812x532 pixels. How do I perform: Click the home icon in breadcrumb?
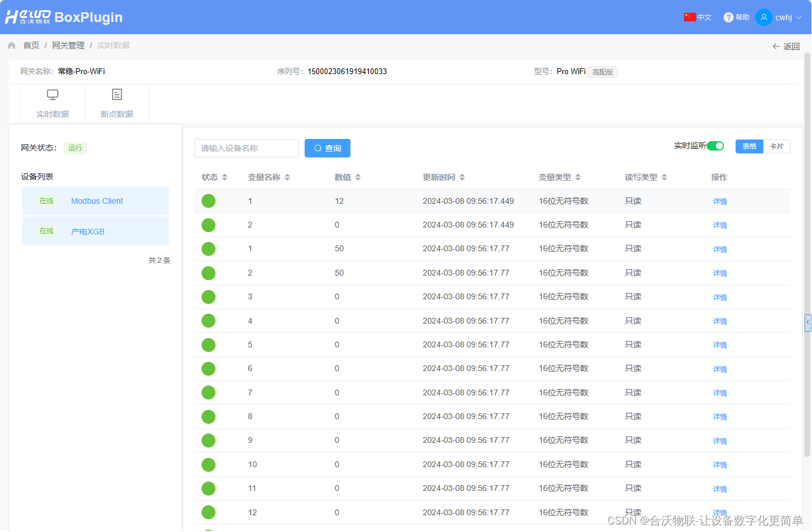click(x=12, y=45)
